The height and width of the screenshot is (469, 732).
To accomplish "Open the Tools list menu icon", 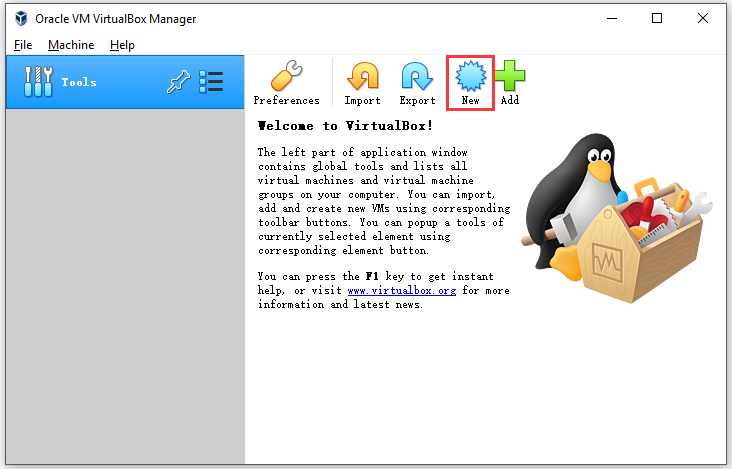I will [211, 82].
